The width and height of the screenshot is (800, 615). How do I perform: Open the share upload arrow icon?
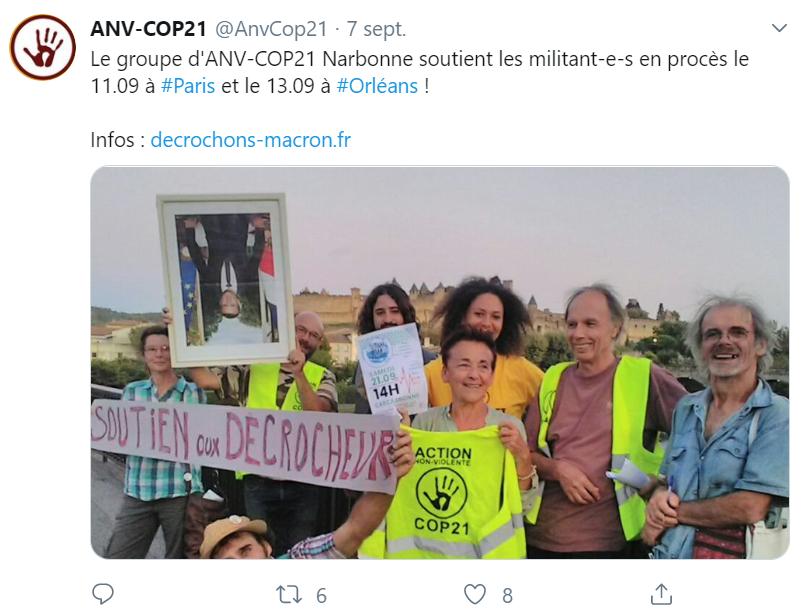pyautogui.click(x=661, y=594)
